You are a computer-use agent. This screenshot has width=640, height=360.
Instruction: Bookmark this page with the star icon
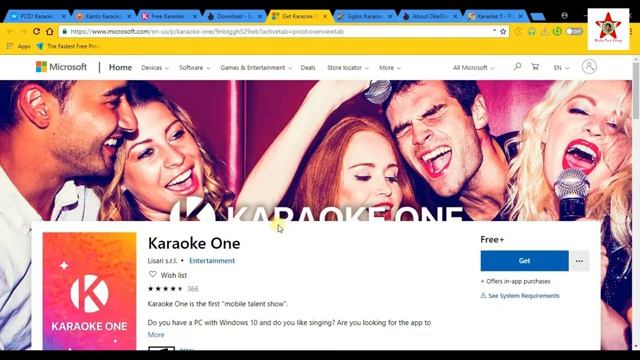click(503, 31)
